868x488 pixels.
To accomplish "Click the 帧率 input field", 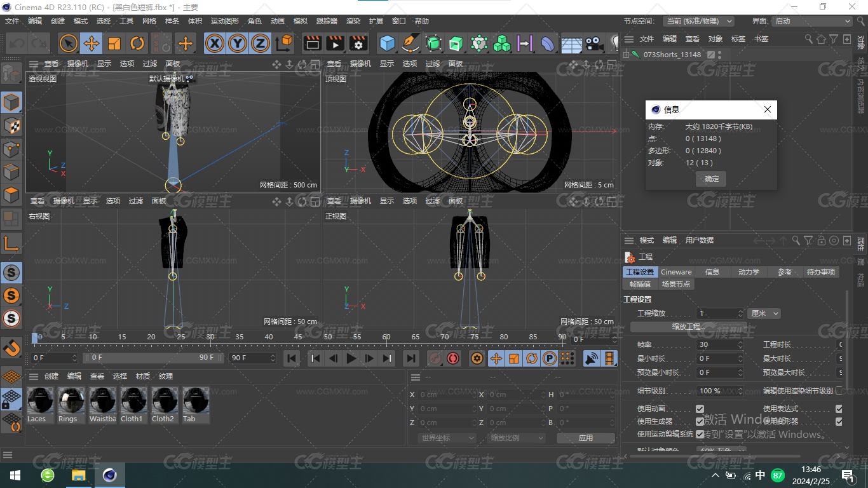I will pos(720,344).
